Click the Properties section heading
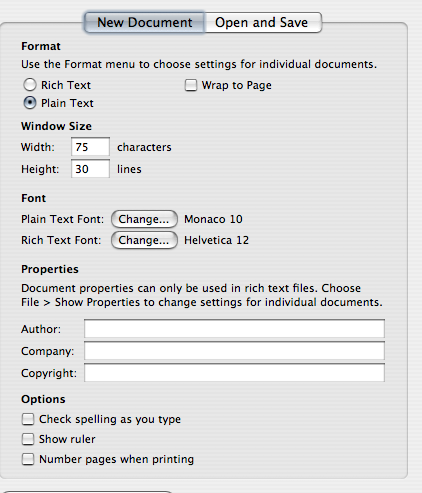The width and height of the screenshot is (422, 493). [x=50, y=269]
